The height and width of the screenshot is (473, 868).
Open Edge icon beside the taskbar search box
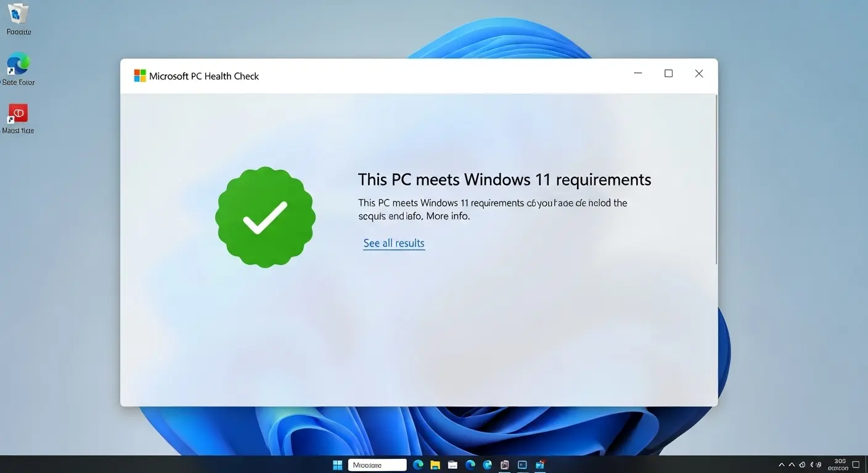[418, 465]
